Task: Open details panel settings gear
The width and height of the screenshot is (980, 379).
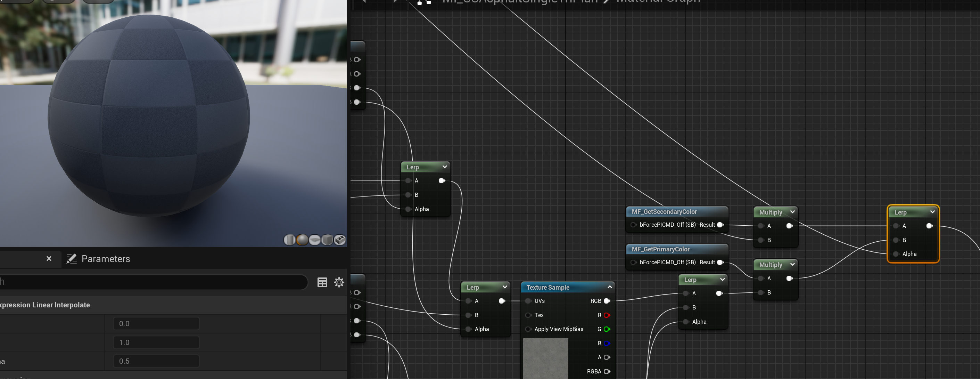Action: 339,282
